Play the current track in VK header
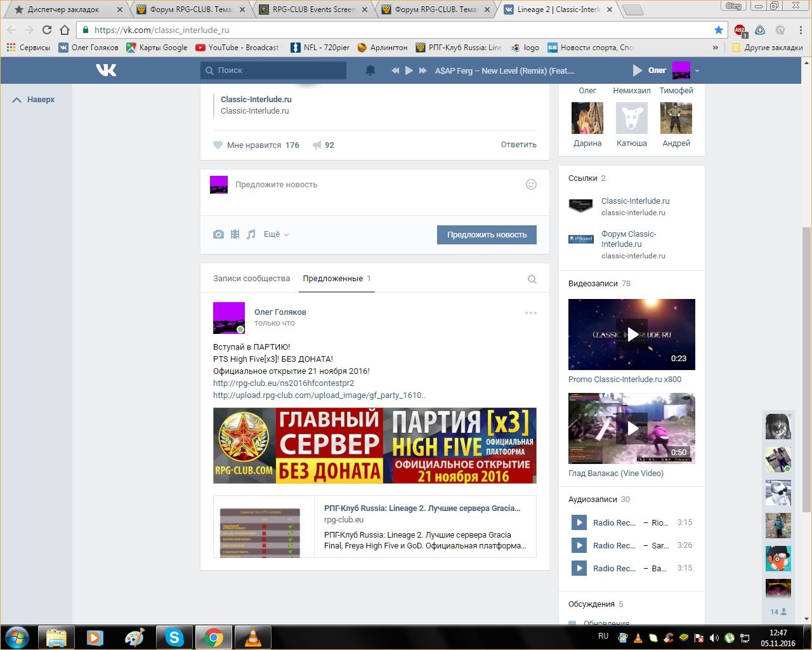This screenshot has height=650, width=812. coord(409,70)
